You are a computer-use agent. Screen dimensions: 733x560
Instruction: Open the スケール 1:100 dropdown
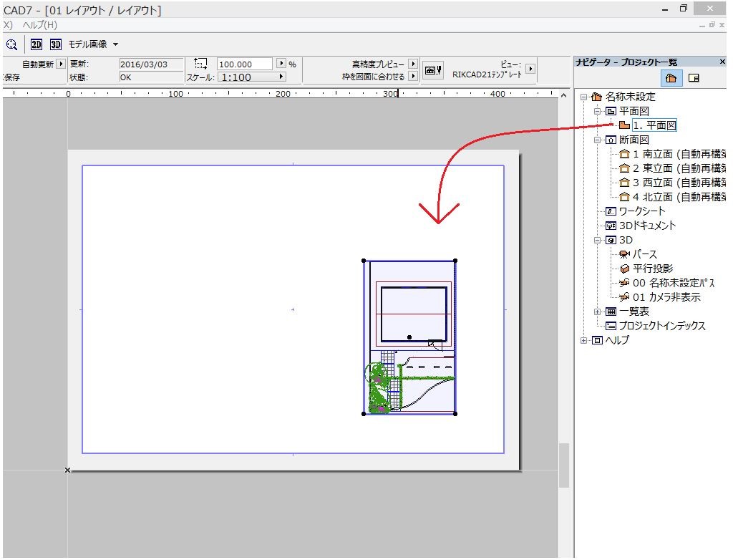point(251,77)
